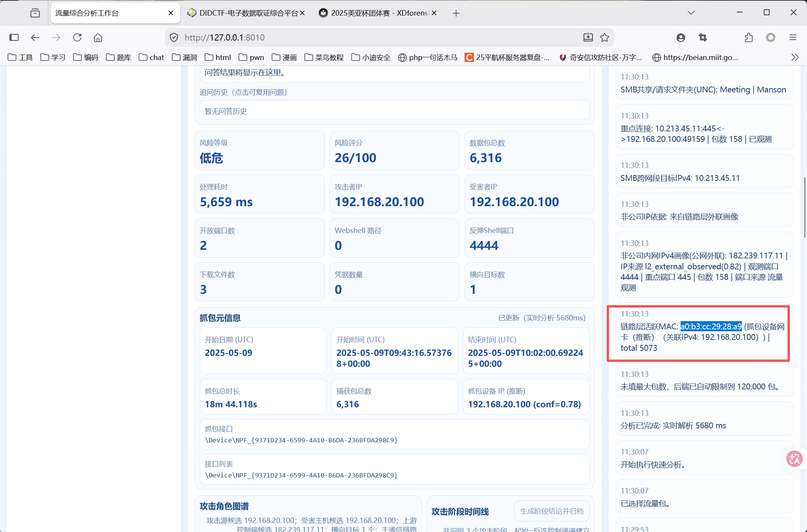Viewport: 807px width, 532px height.
Task: Click the account profile icon
Action: pos(681,37)
